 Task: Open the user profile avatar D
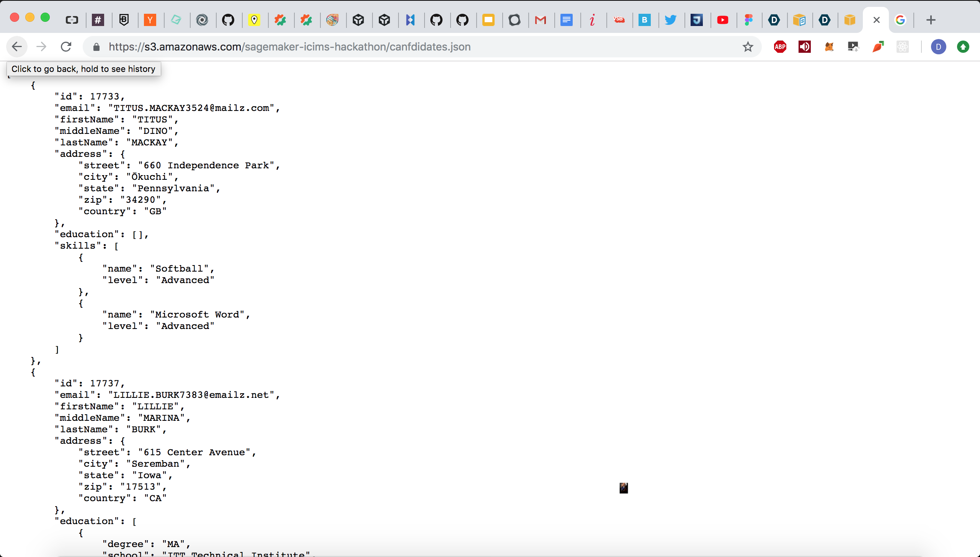coord(938,47)
